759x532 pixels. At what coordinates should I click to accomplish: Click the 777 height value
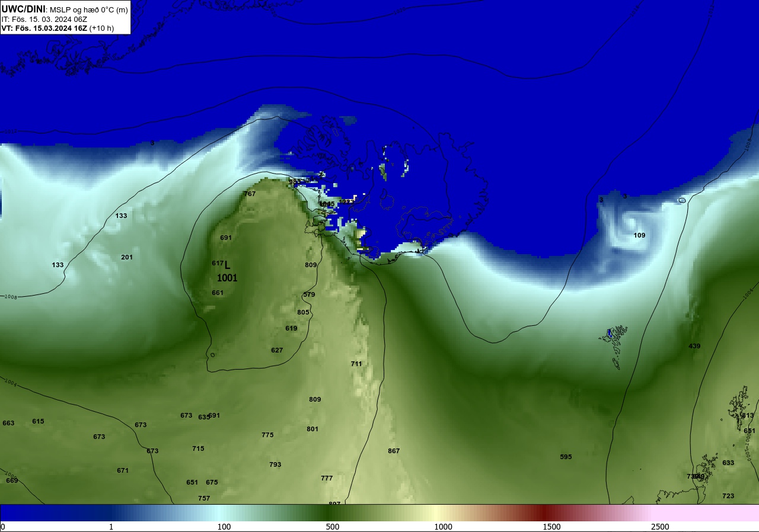(x=327, y=478)
